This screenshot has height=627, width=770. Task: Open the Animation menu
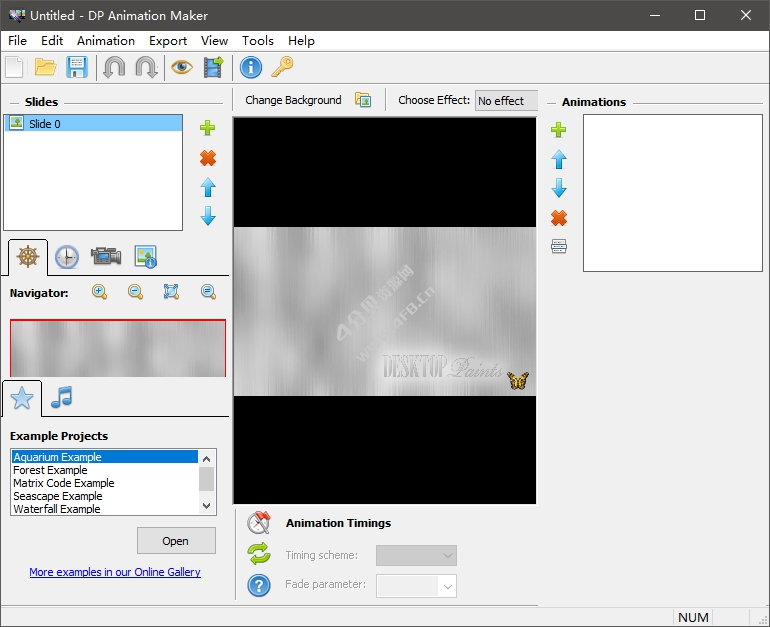[x=106, y=41]
